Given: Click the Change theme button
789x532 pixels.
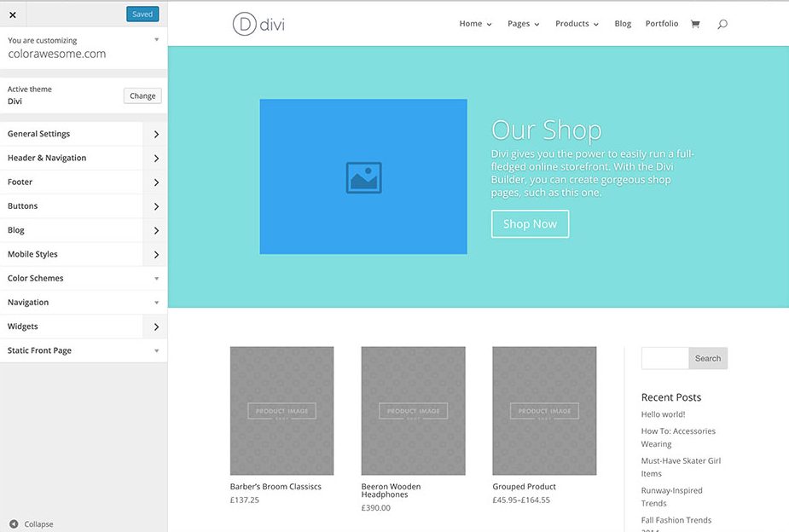Looking at the screenshot, I should [142, 95].
